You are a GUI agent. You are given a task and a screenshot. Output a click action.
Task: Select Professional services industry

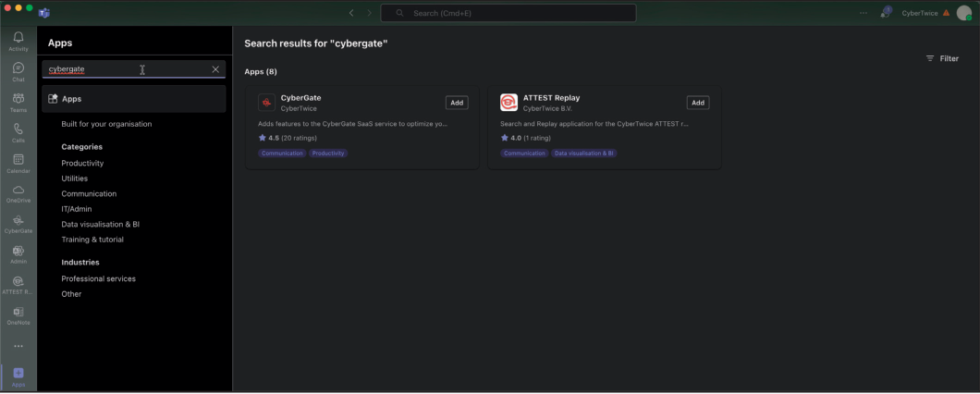click(98, 279)
